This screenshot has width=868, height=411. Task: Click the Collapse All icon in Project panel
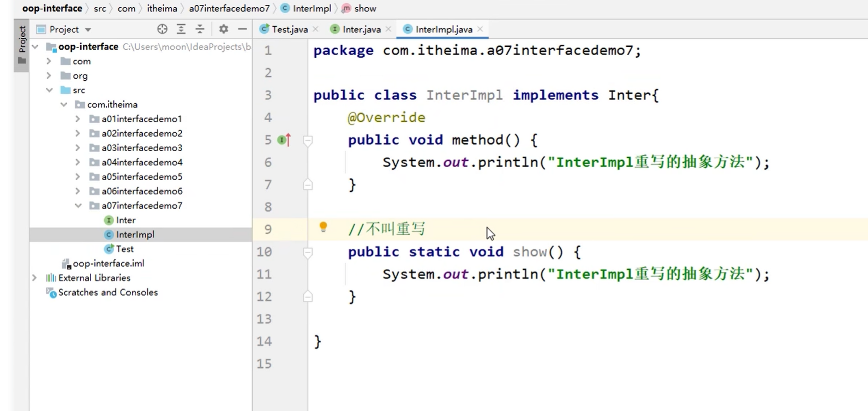200,29
